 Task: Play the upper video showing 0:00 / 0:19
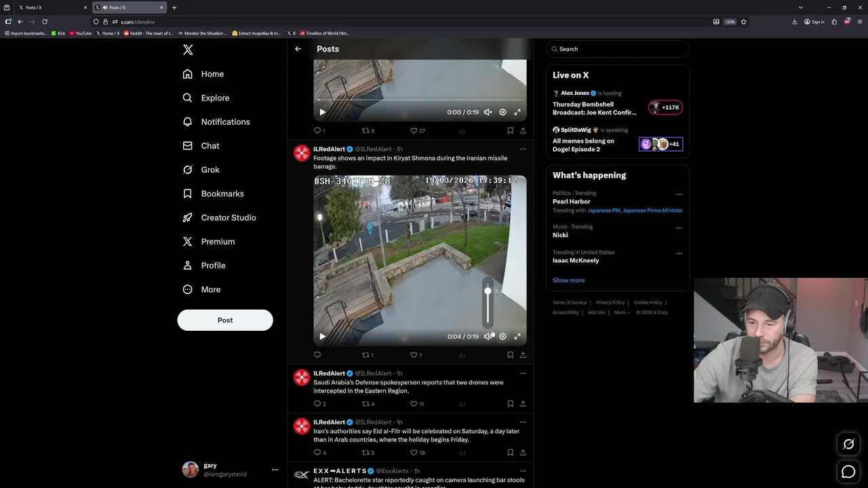tap(322, 112)
